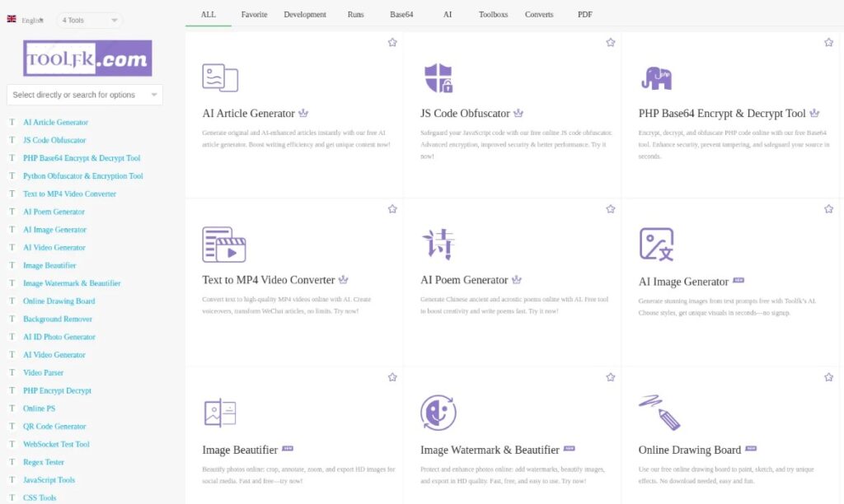The width and height of the screenshot is (844, 504).
Task: Open Background Remover in sidebar
Action: tap(58, 319)
